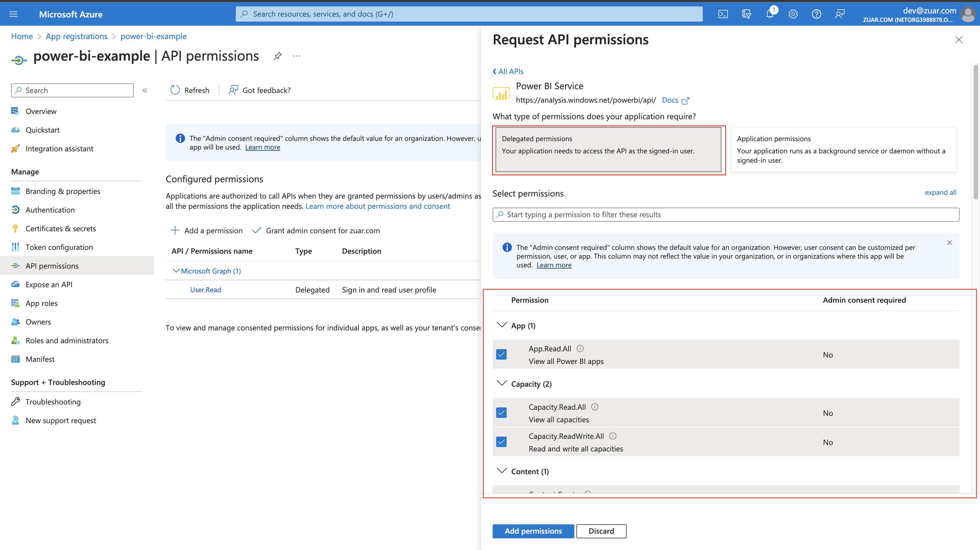The width and height of the screenshot is (980, 550).
Task: Open the help question mark icon
Action: coord(816,14)
